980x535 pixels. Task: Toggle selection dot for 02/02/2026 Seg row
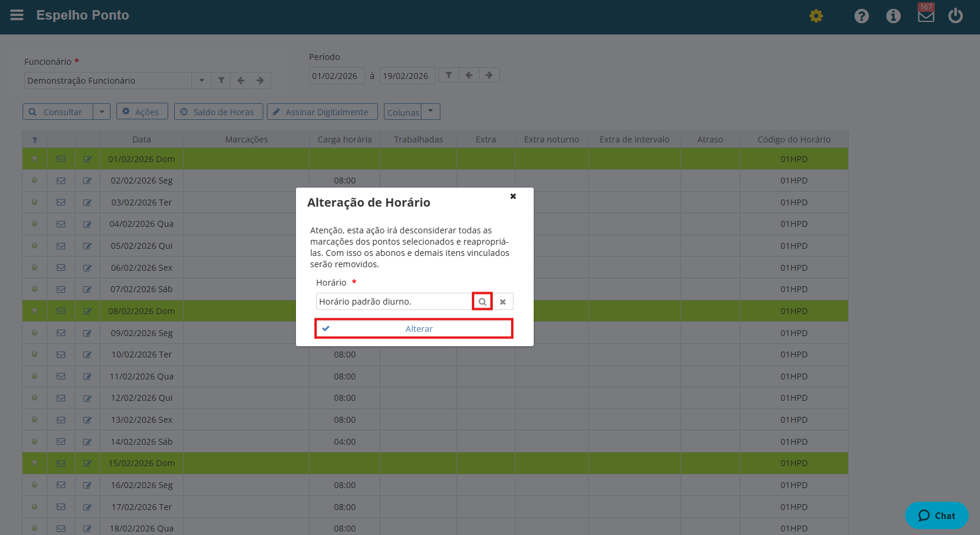[x=34, y=180]
